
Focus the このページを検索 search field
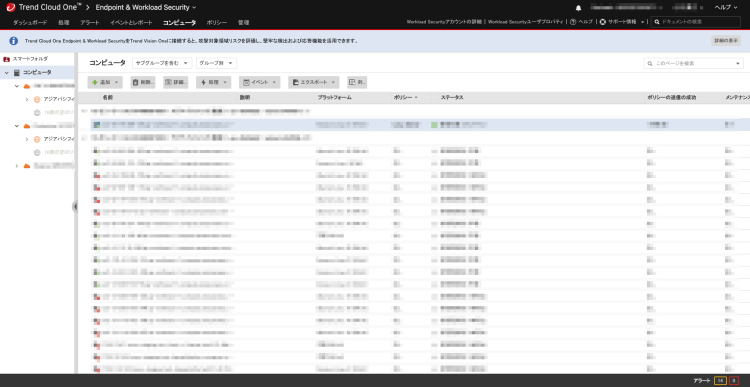point(693,63)
